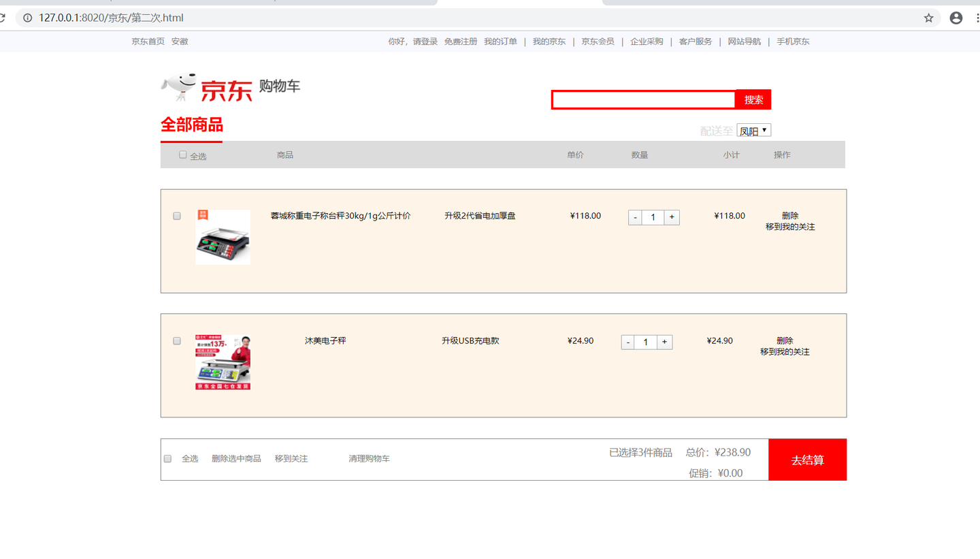Click product name 蓉城称重电子称台秤30kg/1g公斤计价
Viewport: 980px width, 559px height.
pos(340,216)
